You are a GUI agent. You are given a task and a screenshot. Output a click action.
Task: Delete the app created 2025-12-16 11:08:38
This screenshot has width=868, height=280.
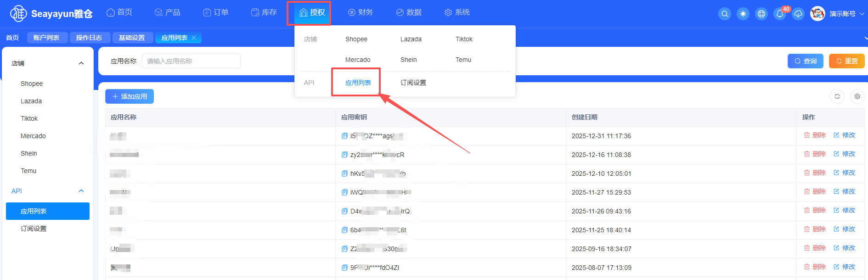pyautogui.click(x=815, y=154)
